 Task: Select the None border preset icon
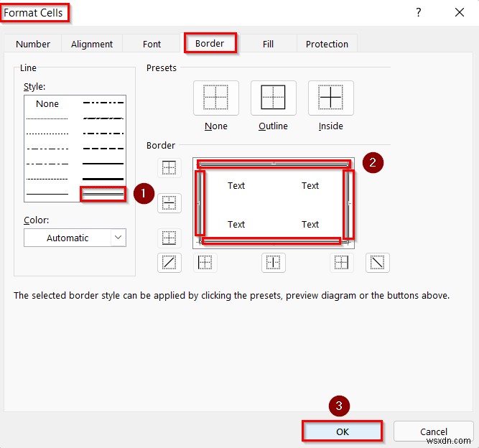216,98
